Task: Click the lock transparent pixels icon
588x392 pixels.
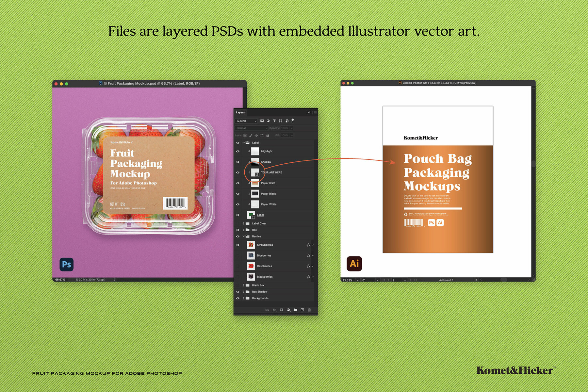Action: click(245, 135)
